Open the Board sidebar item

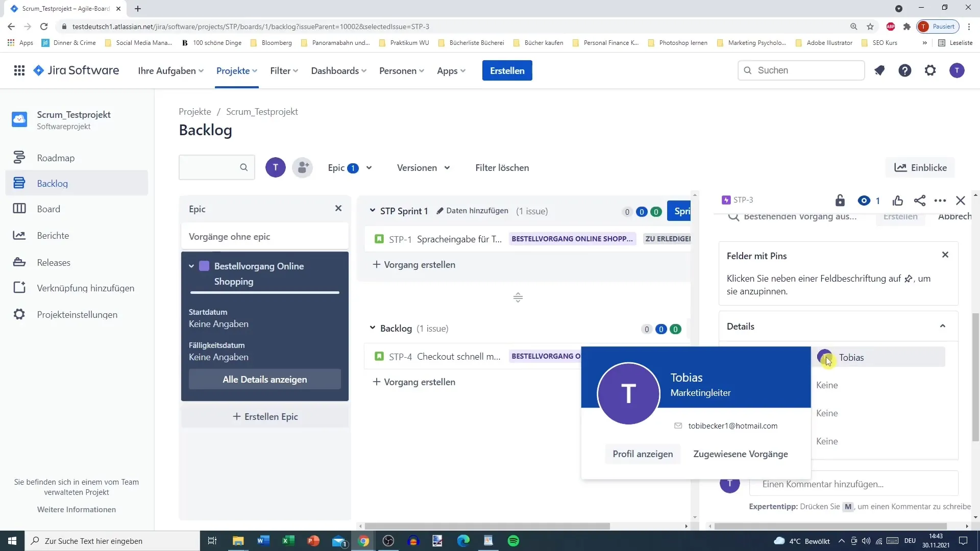click(x=77, y=209)
